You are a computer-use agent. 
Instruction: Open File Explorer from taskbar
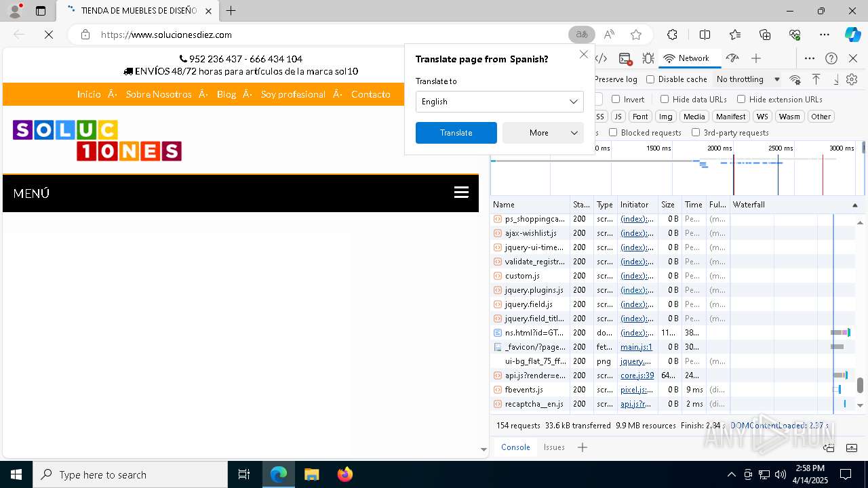click(311, 474)
